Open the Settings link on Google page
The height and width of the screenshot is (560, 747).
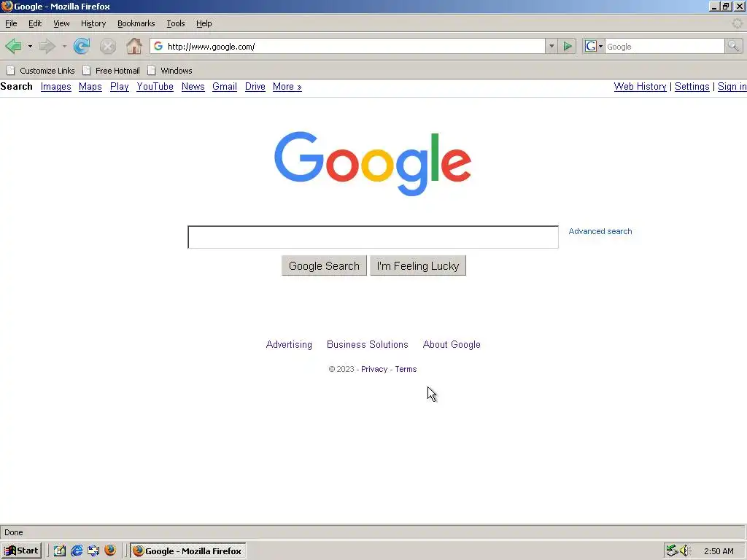(692, 87)
